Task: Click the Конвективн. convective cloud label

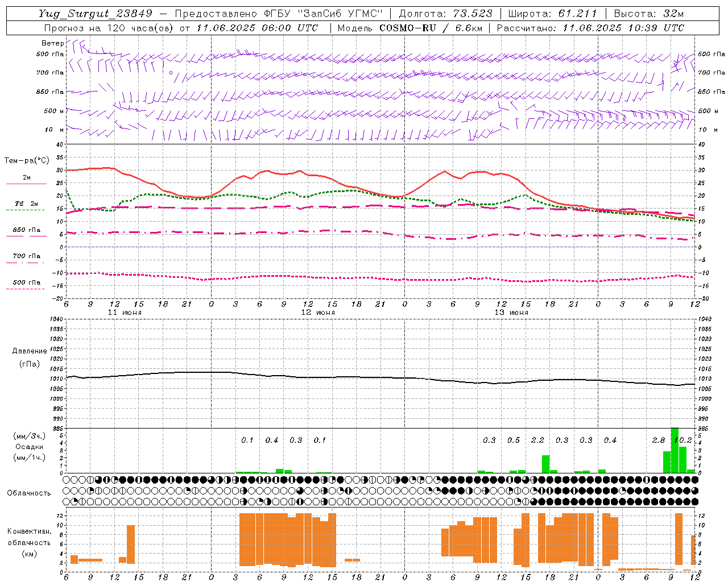Action: coord(29,531)
